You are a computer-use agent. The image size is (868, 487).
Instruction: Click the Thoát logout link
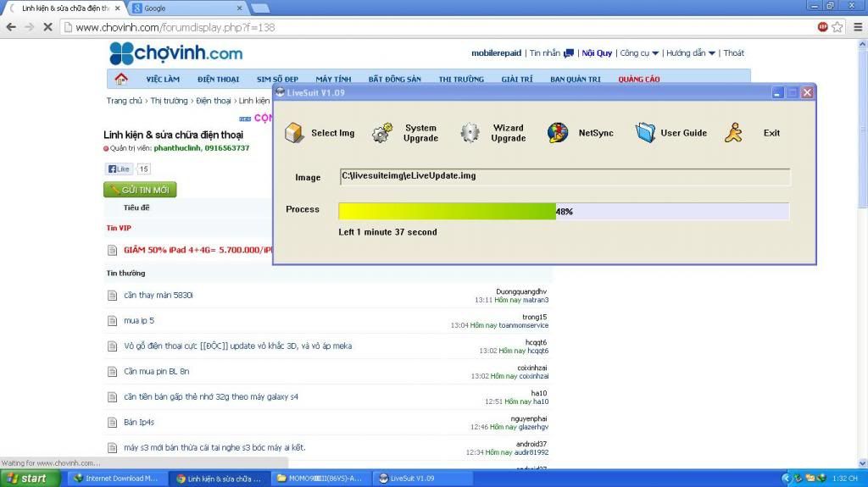733,53
